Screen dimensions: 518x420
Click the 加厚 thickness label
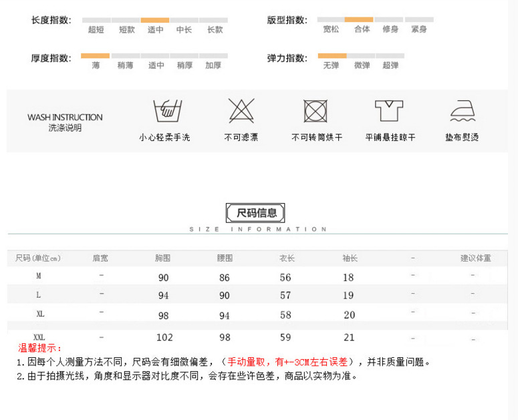coord(213,65)
